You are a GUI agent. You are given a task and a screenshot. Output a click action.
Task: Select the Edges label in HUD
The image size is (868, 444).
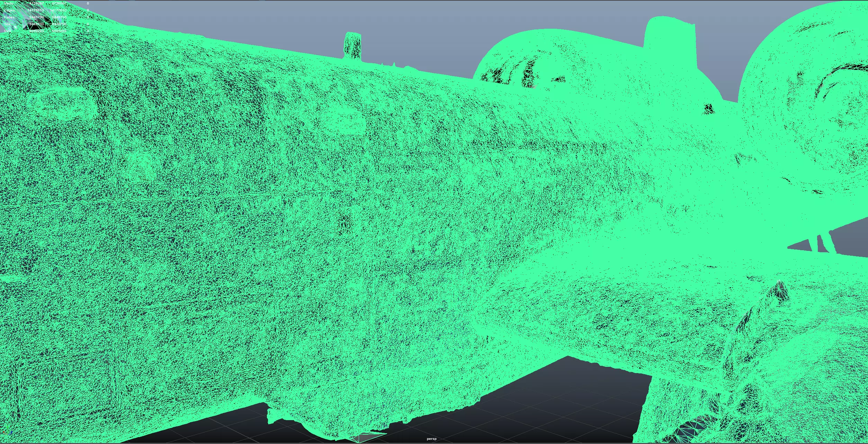tap(10, 10)
